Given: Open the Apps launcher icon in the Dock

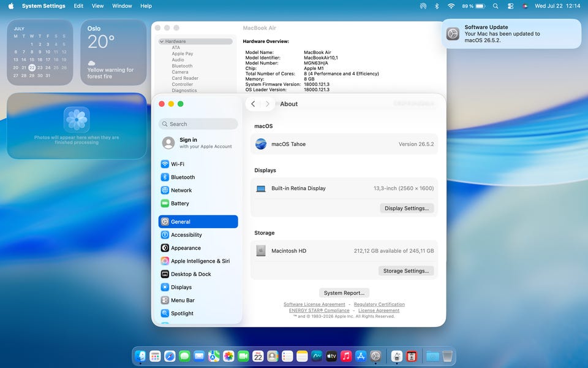Looking at the screenshot, I should [155, 356].
